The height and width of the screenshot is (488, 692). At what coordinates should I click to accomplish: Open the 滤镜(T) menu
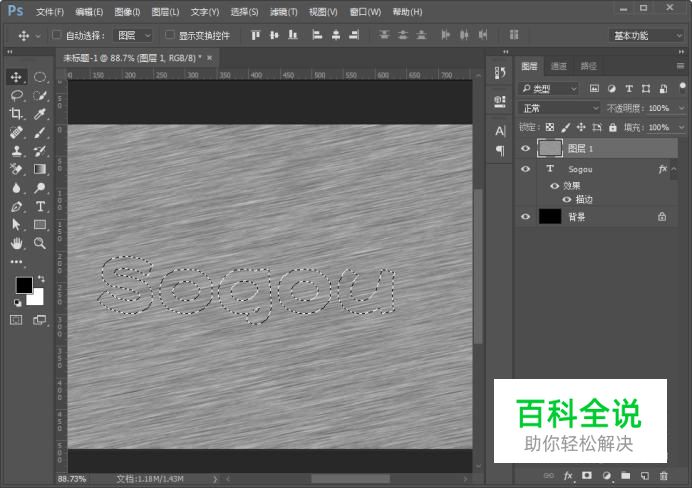pos(283,12)
